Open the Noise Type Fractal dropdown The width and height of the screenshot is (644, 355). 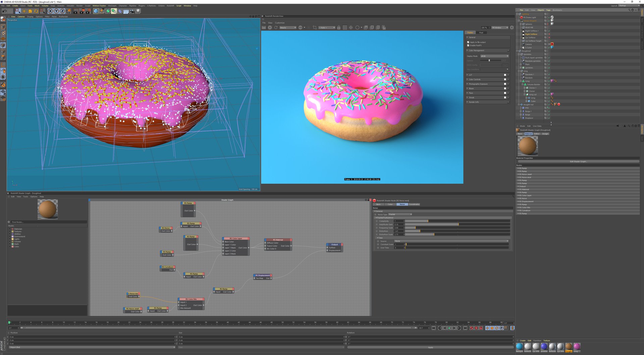pyautogui.click(x=400, y=215)
